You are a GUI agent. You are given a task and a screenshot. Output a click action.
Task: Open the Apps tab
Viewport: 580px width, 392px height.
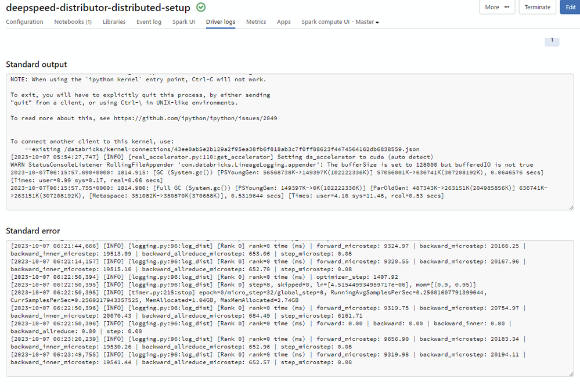284,22
